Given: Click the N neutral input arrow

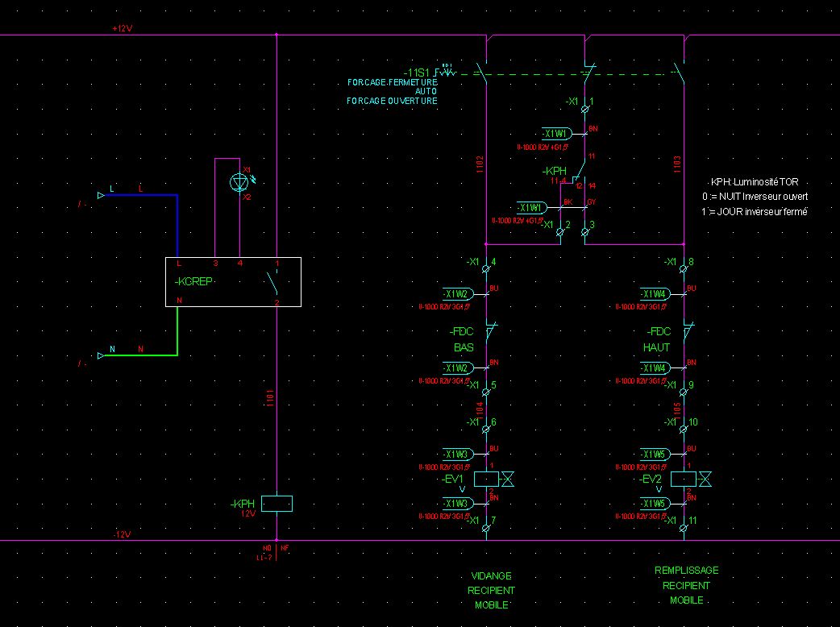Looking at the screenshot, I should coord(101,355).
